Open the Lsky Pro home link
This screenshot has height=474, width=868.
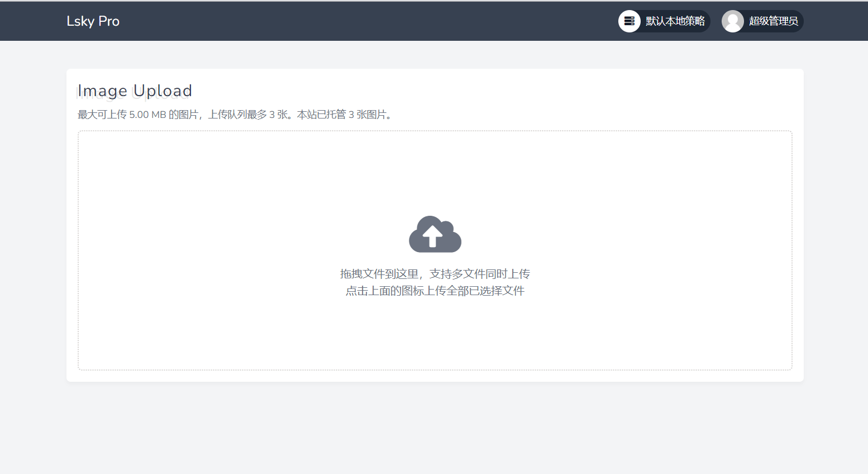(93, 21)
